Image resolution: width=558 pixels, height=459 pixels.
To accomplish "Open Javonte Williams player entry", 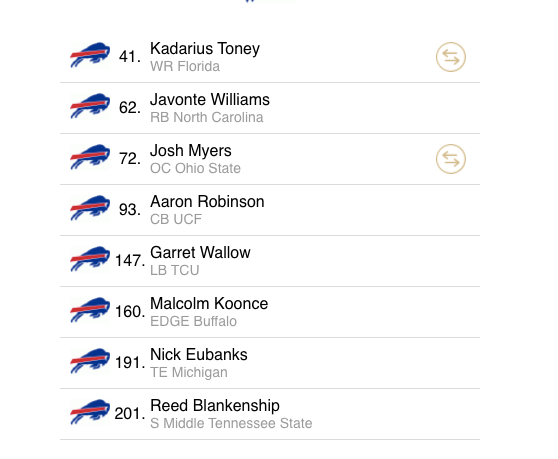I will [x=270, y=108].
